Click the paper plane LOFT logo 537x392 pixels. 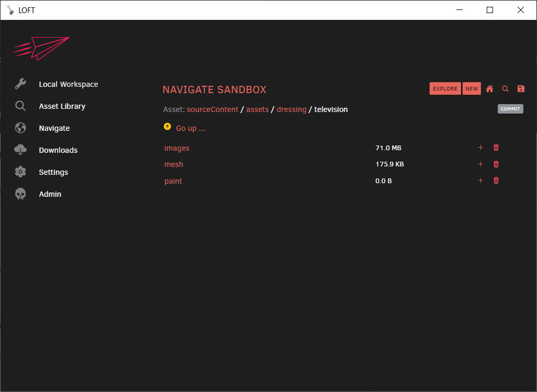[41, 48]
